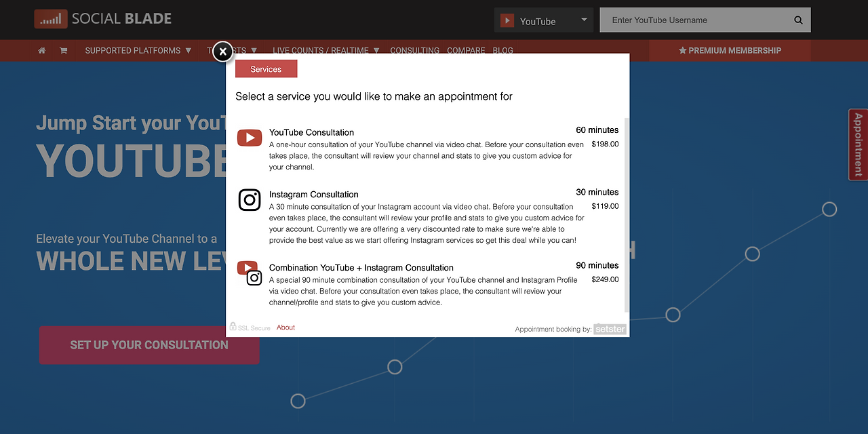This screenshot has width=868, height=434.
Task: Click the Social Blade logo
Action: coord(103,19)
